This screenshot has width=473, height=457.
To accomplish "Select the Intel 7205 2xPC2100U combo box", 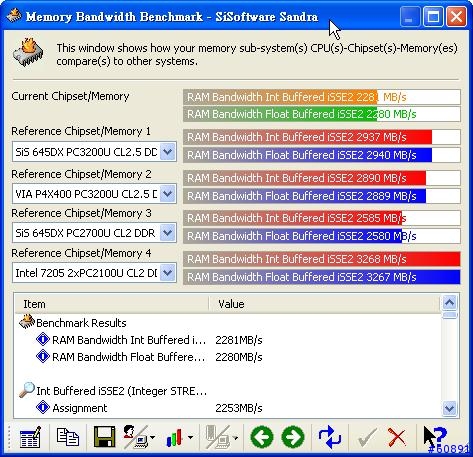I will tap(94, 273).
